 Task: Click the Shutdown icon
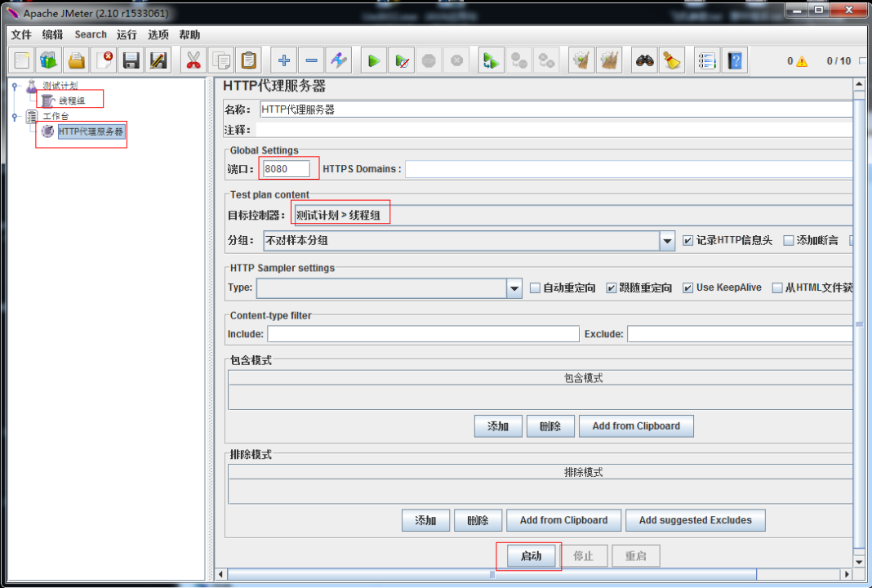pyautogui.click(x=456, y=60)
